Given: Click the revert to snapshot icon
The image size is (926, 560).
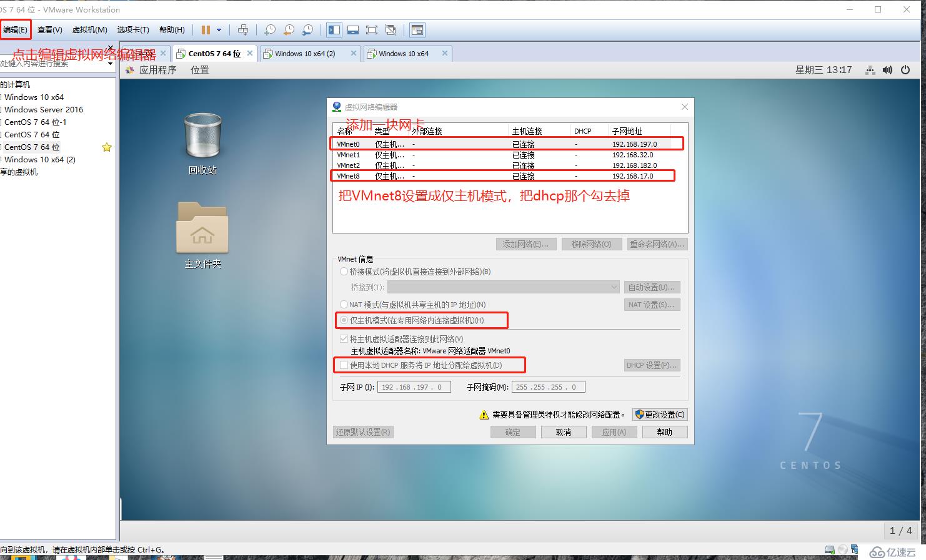Looking at the screenshot, I should point(289,29).
